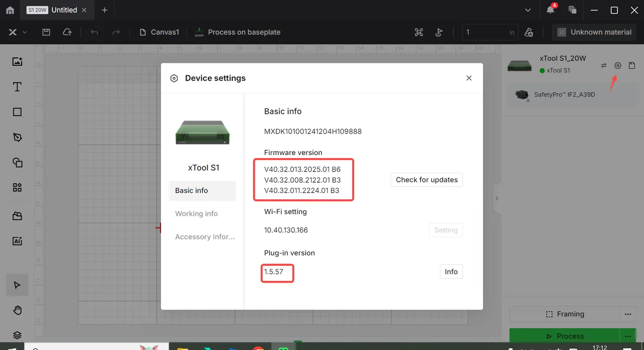Open the materials box tool

[x=17, y=216]
